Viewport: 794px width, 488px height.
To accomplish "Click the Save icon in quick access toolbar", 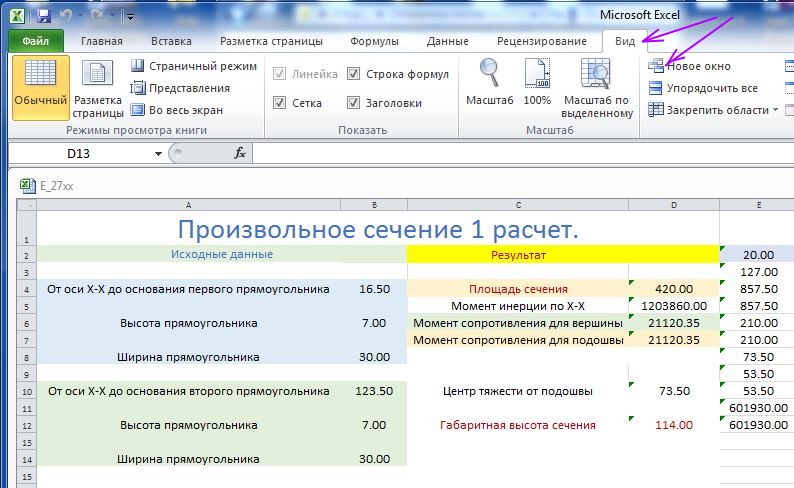I will tap(43, 16).
